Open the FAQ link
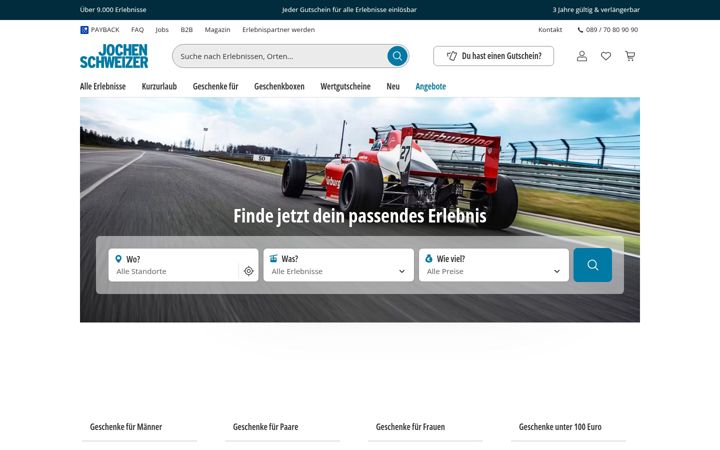Viewport: 720px width, 450px height. pos(137,30)
